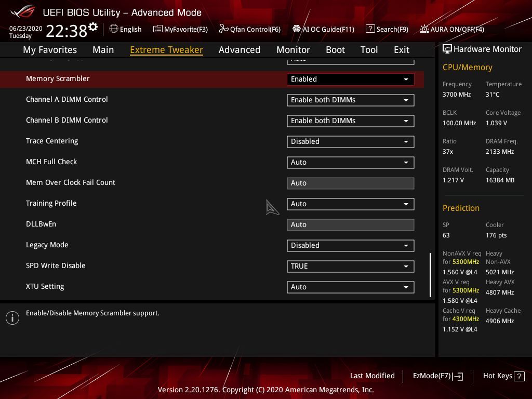532x399 pixels.
Task: Click the Hardware Monitor screen icon
Action: click(x=447, y=49)
